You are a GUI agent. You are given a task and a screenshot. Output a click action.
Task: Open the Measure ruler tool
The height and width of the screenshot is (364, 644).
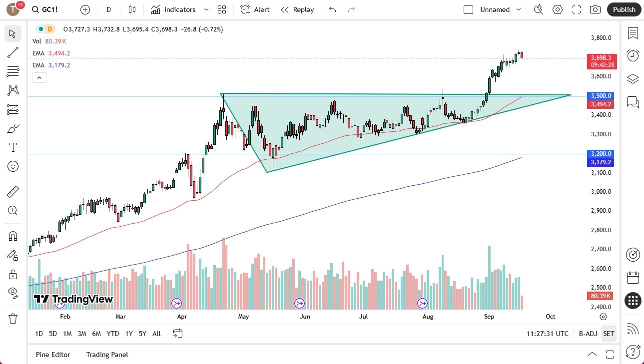pyautogui.click(x=13, y=191)
